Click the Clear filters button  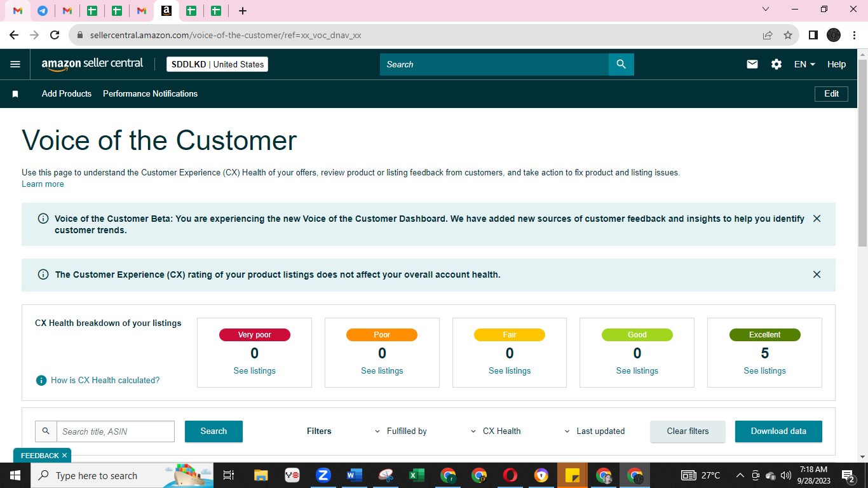coord(688,431)
